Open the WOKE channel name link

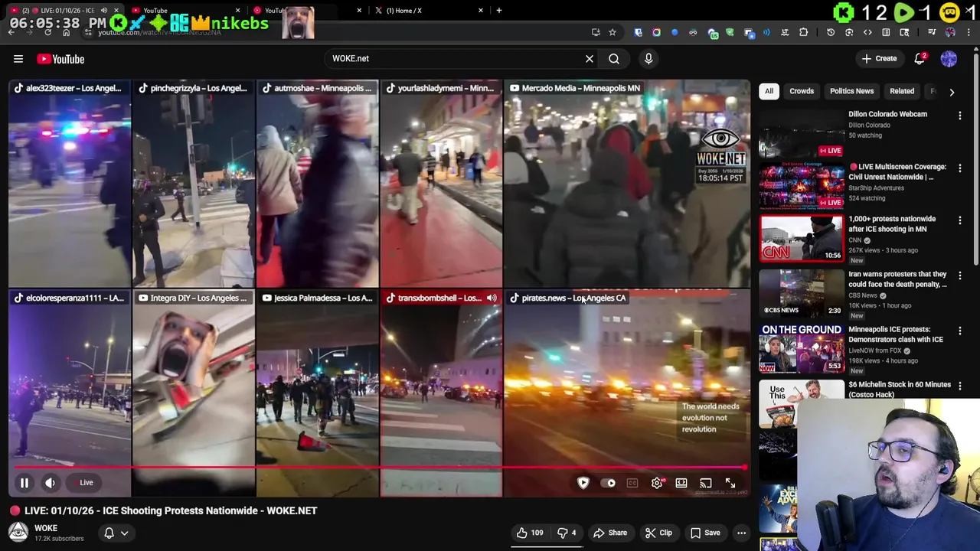tap(46, 528)
